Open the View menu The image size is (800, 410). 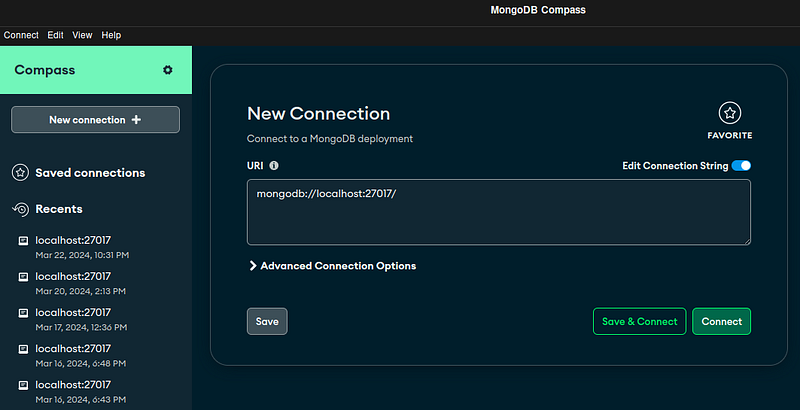click(x=82, y=35)
